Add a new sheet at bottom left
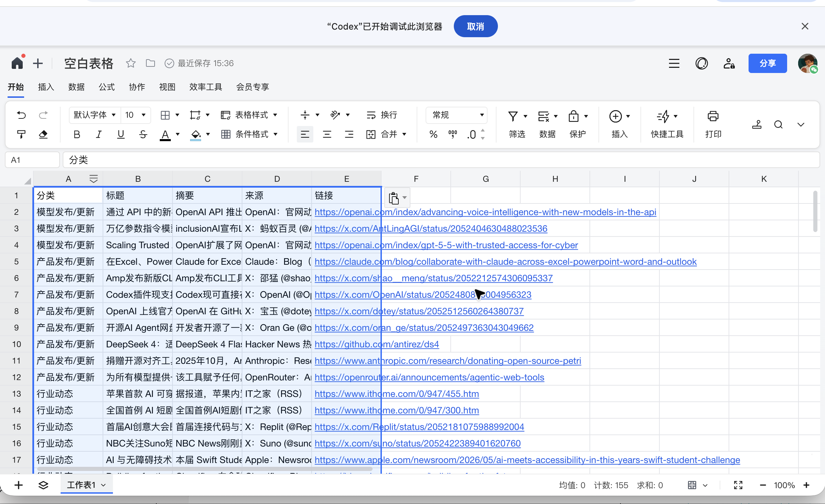825x504 pixels. 19,485
